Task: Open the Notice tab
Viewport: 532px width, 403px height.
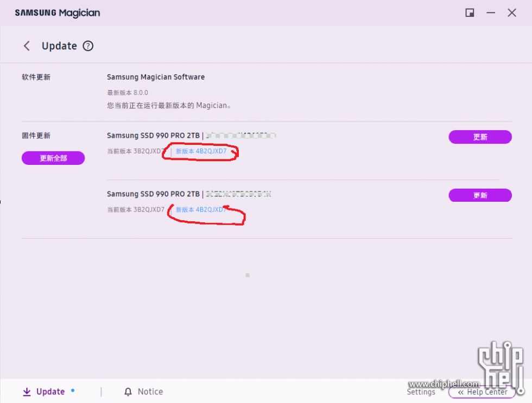Action: click(143, 392)
